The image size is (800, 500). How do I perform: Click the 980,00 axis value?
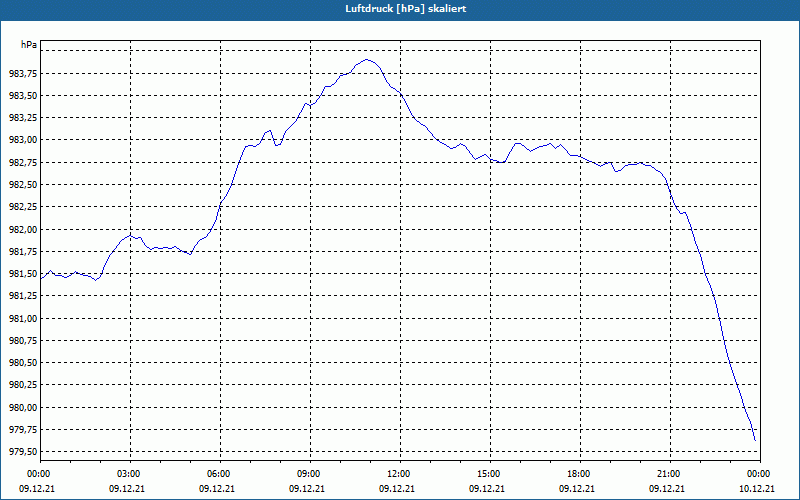pos(23,408)
